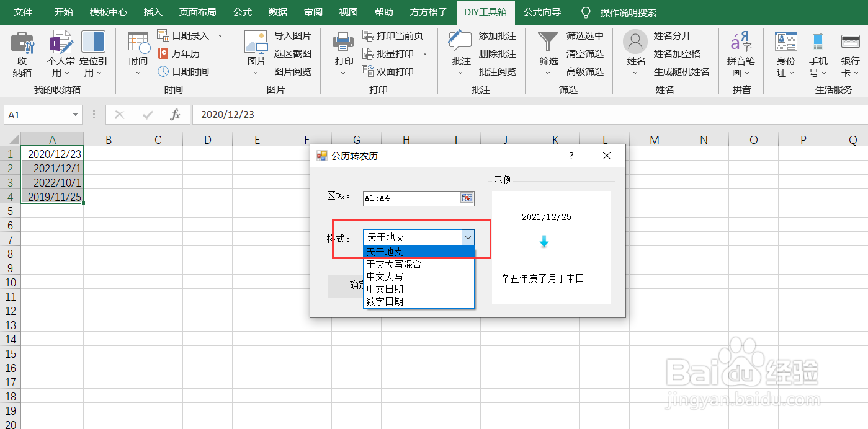868x429 pixels.
Task: Switch to the 公式向导 ribbon tab
Action: click(x=542, y=12)
